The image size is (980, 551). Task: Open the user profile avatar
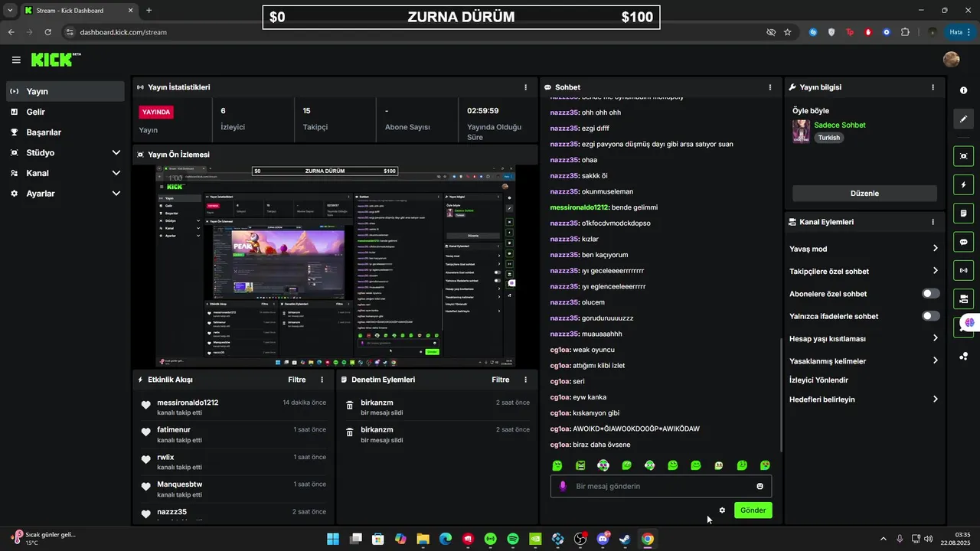[952, 60]
